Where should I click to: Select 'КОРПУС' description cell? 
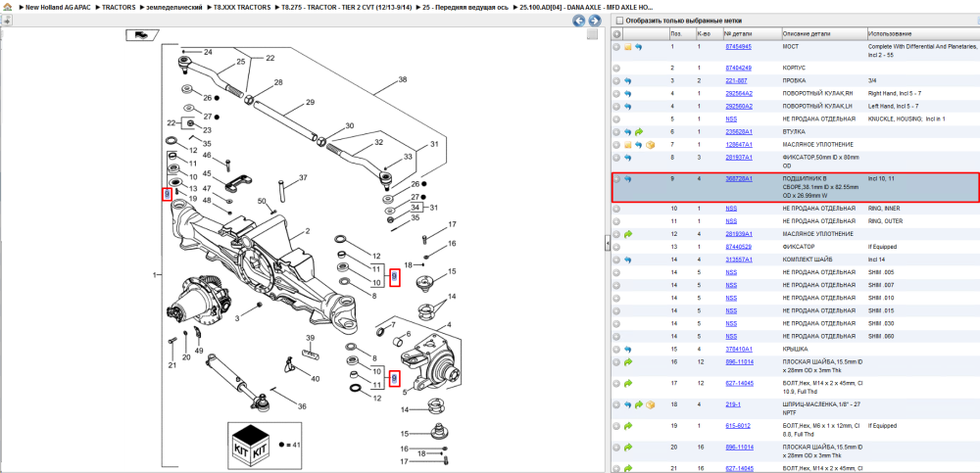click(794, 68)
